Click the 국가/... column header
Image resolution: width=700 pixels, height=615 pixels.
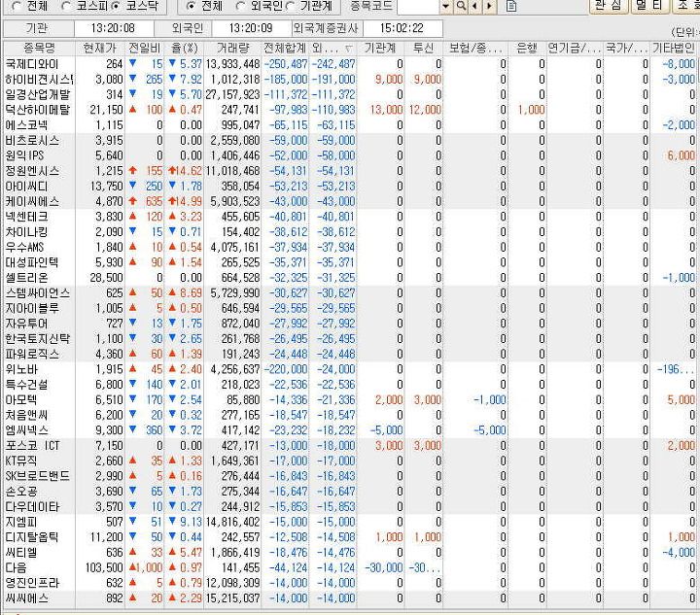[626, 49]
